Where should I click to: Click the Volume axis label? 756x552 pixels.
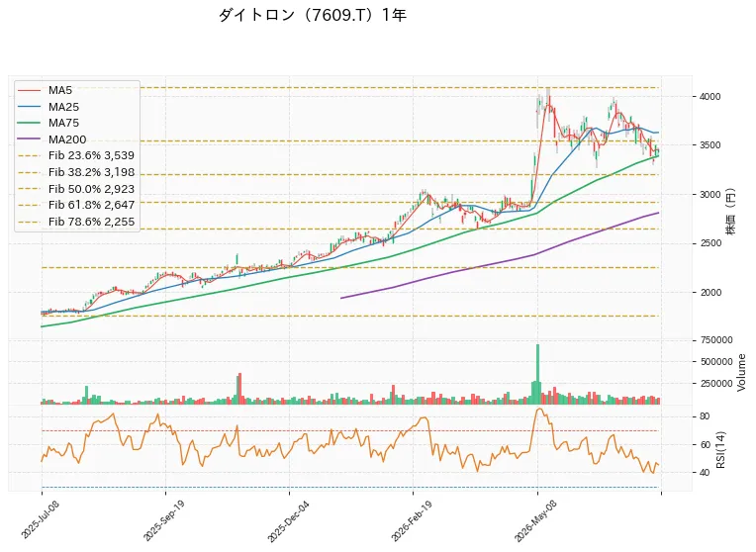(741, 372)
